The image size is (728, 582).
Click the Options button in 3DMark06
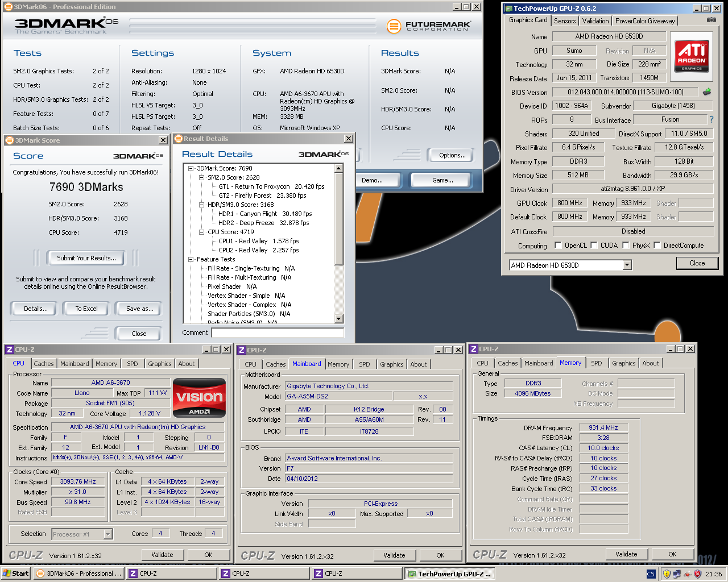pos(452,155)
